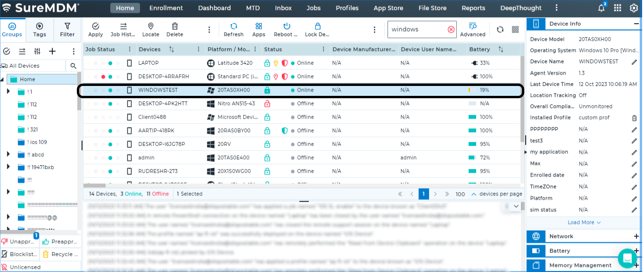
Task: Open the devices per page dropdown
Action: pyautogui.click(x=473, y=194)
